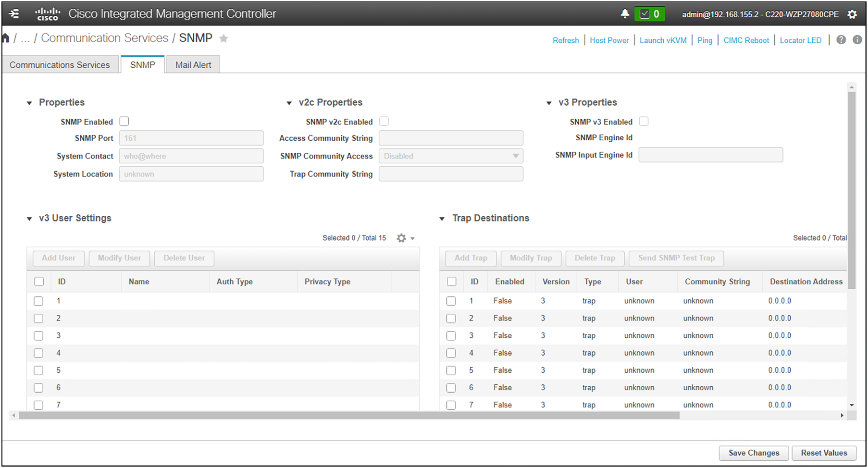Toggle the SNMP Enabled checkbox
868x468 pixels.
pos(124,122)
